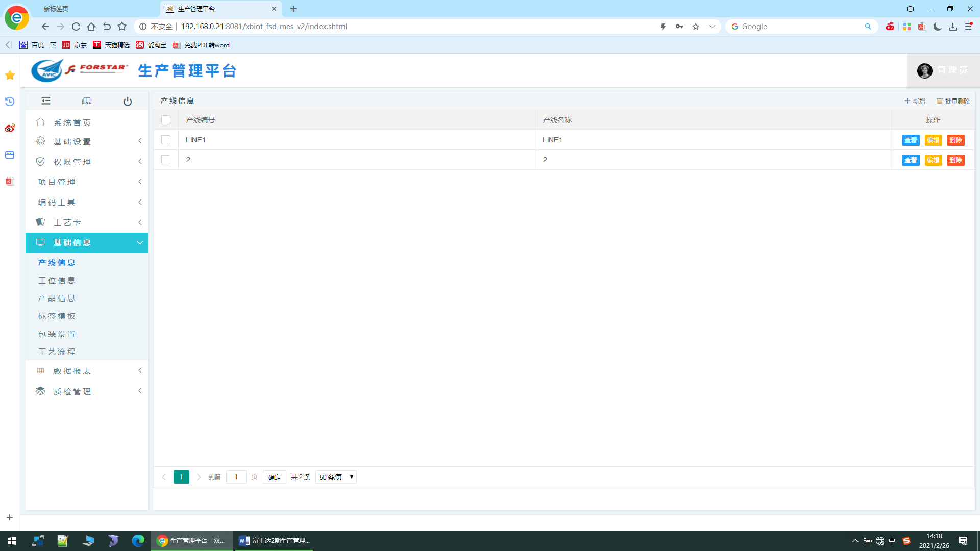Click 删除 for the row 2
Viewport: 980px width, 551px height.
(955, 160)
